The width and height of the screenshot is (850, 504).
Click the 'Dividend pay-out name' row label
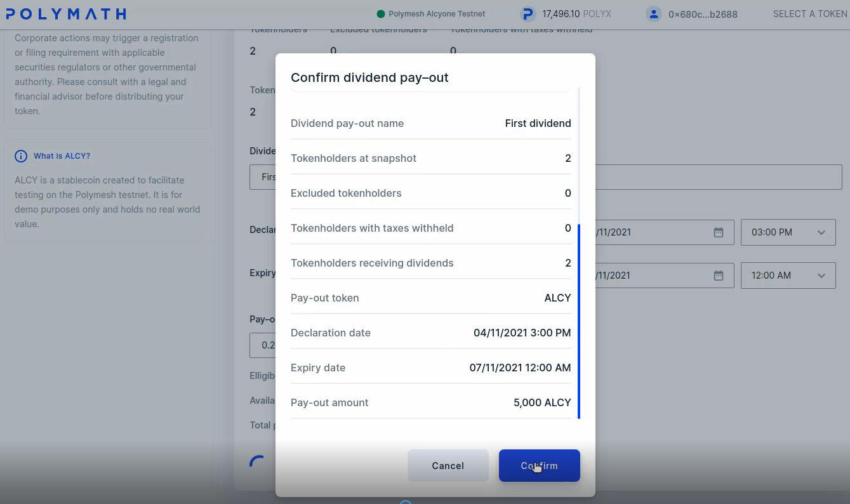pos(347,123)
